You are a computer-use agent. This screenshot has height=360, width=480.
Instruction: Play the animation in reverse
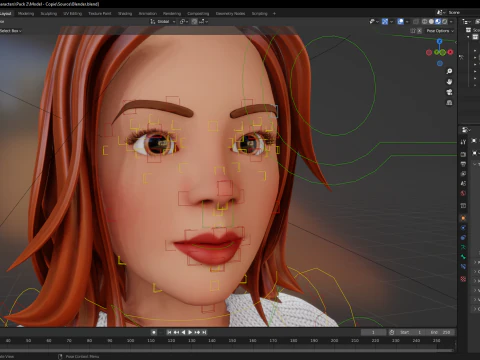click(x=183, y=332)
